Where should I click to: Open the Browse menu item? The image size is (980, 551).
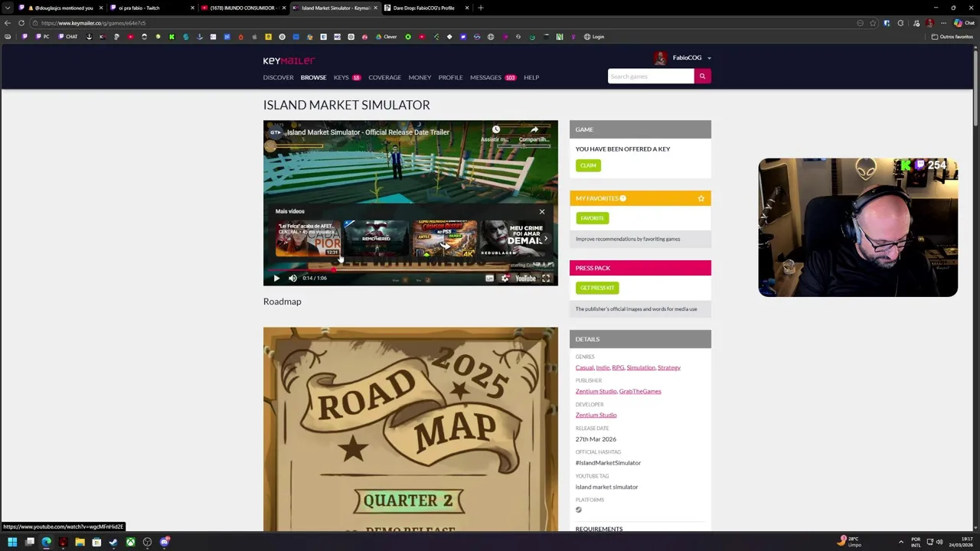pos(313,77)
